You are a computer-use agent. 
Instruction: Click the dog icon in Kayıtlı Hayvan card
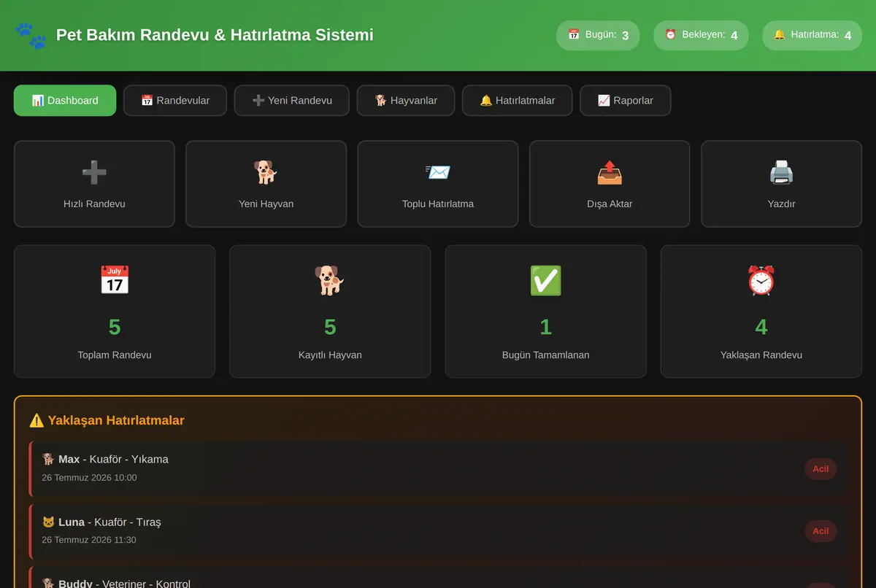(x=330, y=280)
